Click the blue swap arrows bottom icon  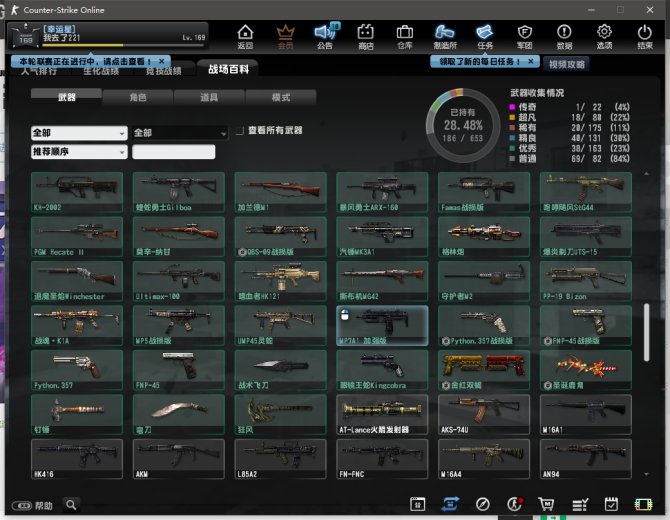coord(450,504)
